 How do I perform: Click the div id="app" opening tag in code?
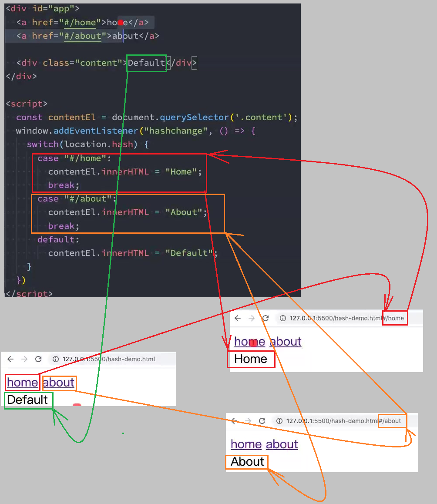point(43,8)
